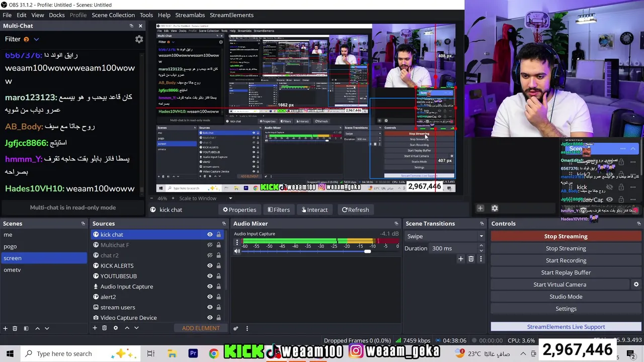This screenshot has width=644, height=362.
Task: Float the Audio Mixer dock
Action: (396, 224)
